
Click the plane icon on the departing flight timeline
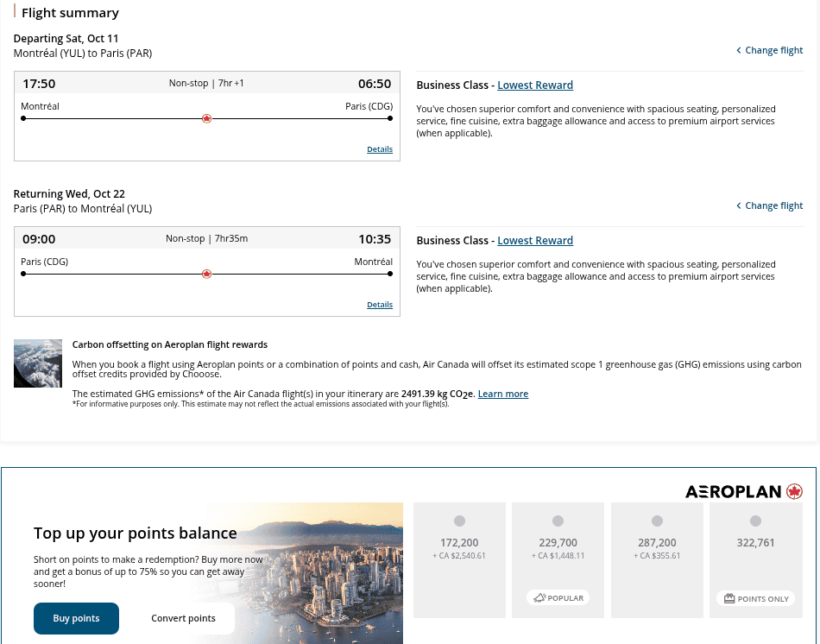(x=206, y=118)
